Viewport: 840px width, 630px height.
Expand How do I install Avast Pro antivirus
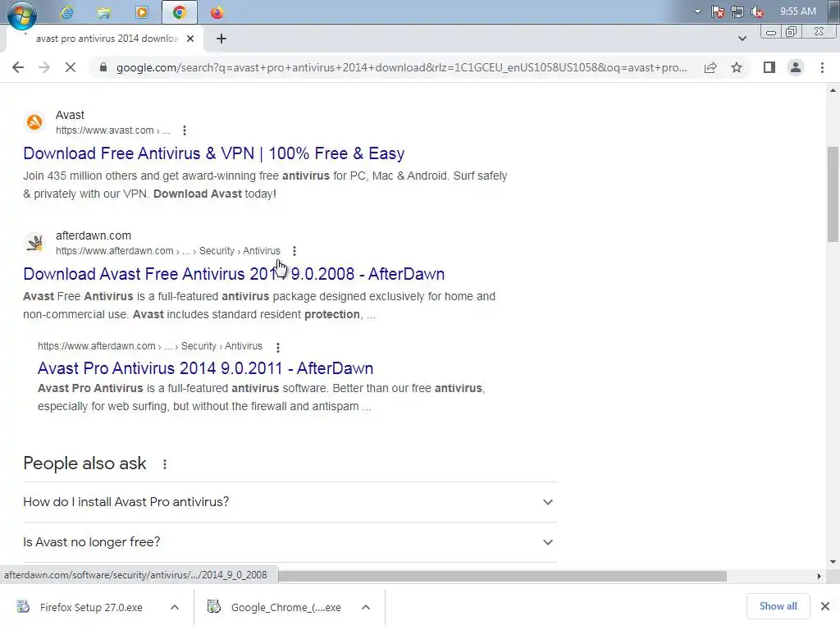pos(290,502)
